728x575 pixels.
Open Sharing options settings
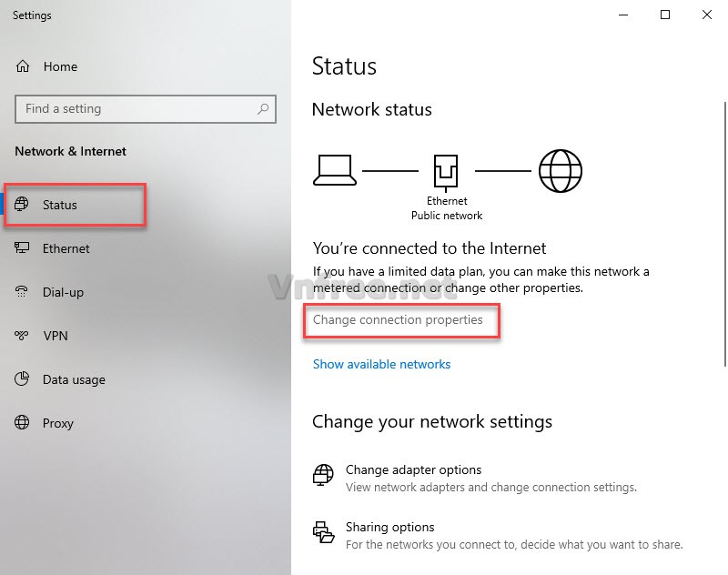click(x=389, y=527)
